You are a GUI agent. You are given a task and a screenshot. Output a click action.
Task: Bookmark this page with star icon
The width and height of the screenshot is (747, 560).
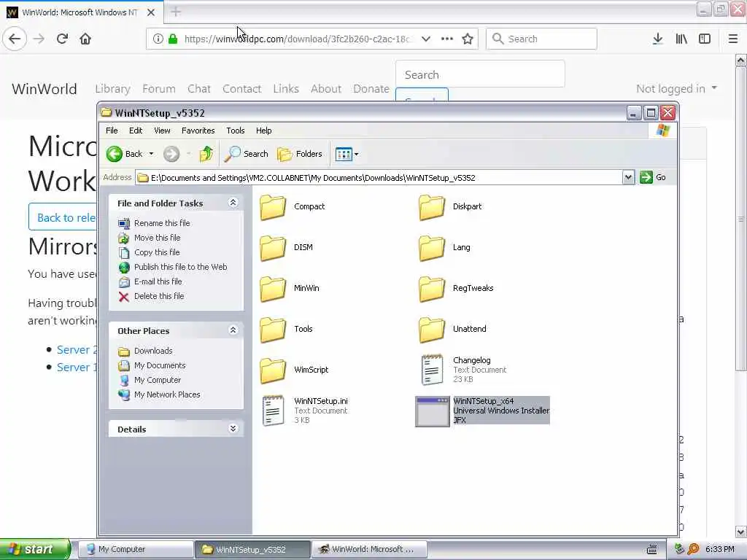[468, 39]
